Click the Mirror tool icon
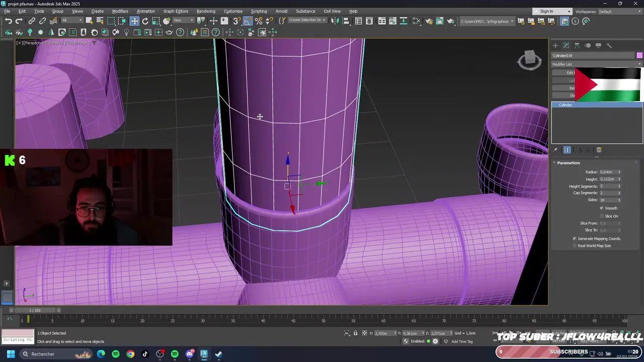Image resolution: width=644 pixels, height=362 pixels. 335,21
